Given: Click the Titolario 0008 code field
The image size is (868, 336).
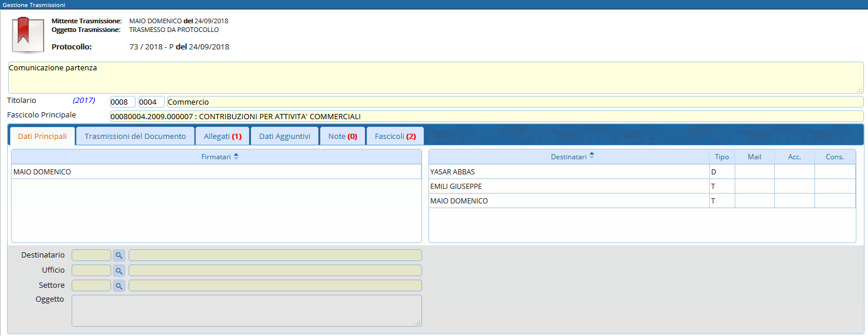Looking at the screenshot, I should (x=122, y=102).
